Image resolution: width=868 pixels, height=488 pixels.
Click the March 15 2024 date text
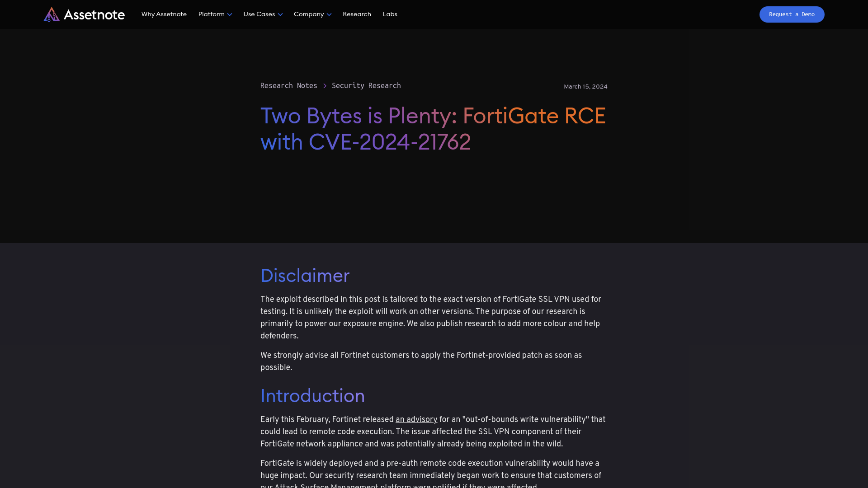(x=585, y=86)
